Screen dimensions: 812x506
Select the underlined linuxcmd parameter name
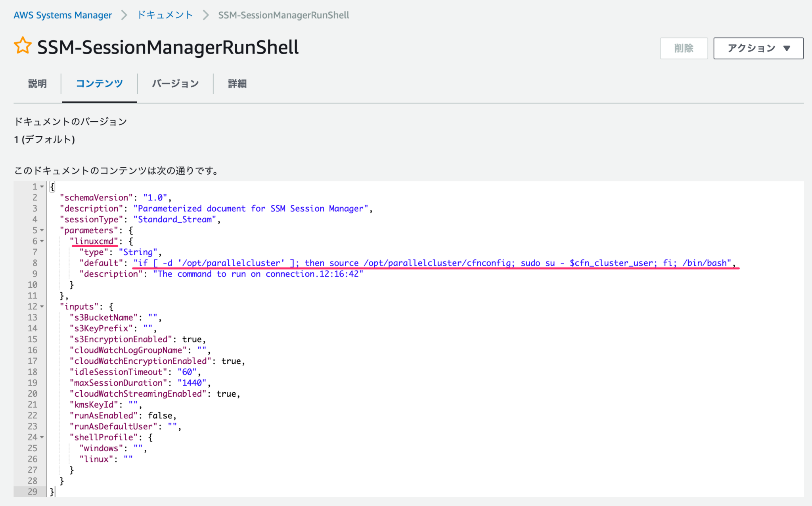coord(94,241)
